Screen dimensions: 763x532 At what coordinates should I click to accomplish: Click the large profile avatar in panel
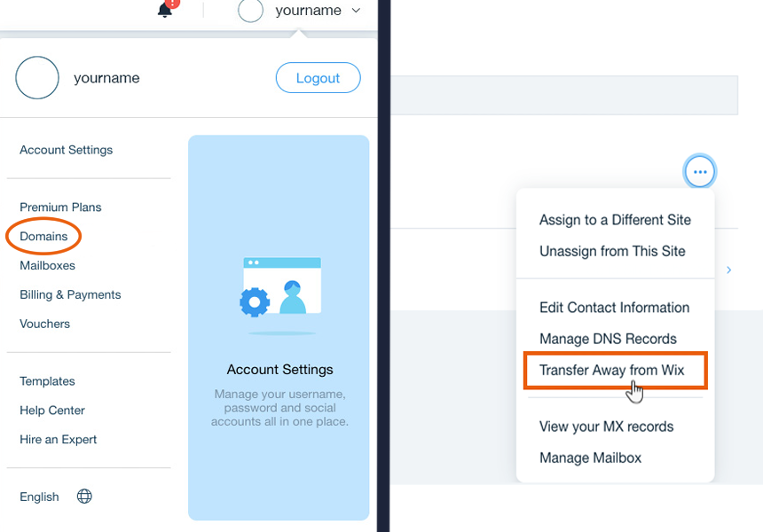tap(37, 78)
